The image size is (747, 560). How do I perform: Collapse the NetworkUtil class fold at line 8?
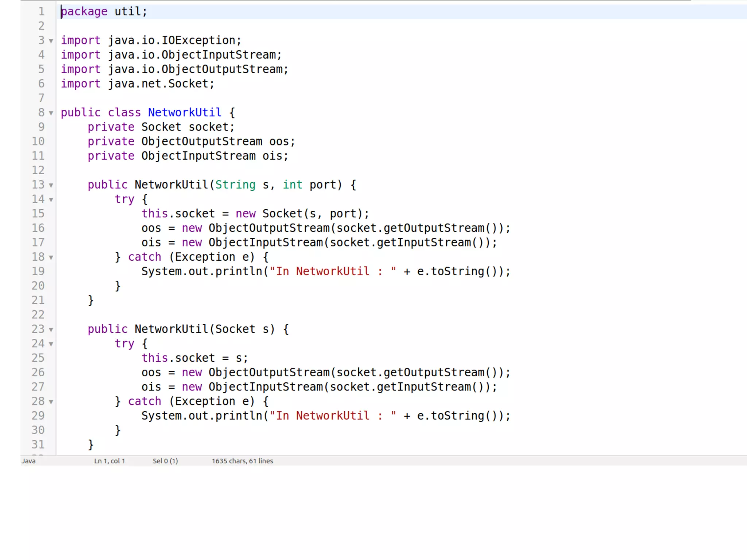51,113
